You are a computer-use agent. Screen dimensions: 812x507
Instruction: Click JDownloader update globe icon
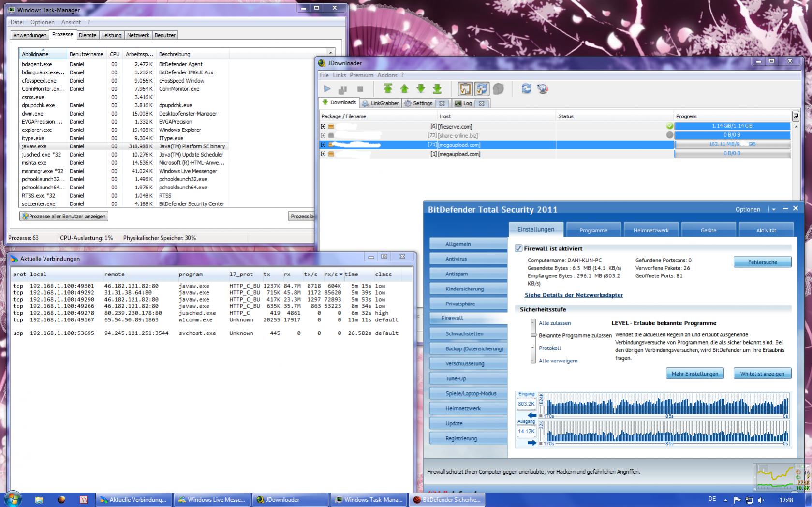coord(543,88)
